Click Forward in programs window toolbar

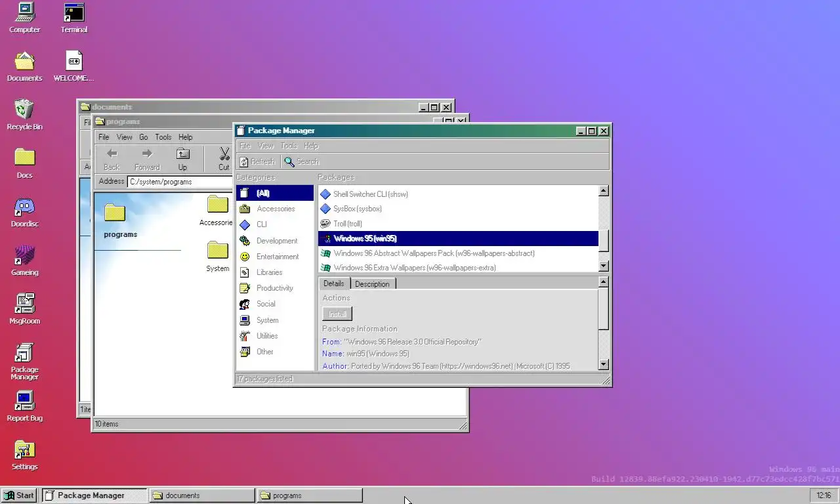coord(147,159)
